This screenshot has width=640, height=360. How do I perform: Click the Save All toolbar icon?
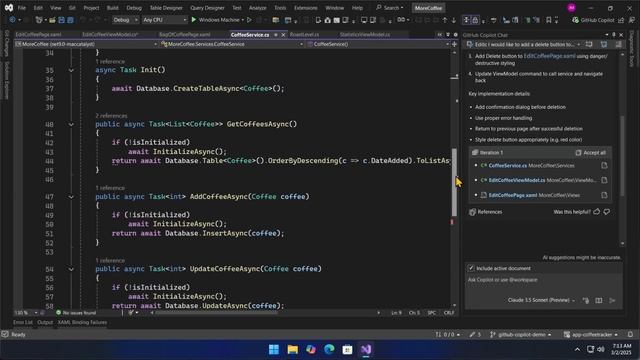[70, 20]
